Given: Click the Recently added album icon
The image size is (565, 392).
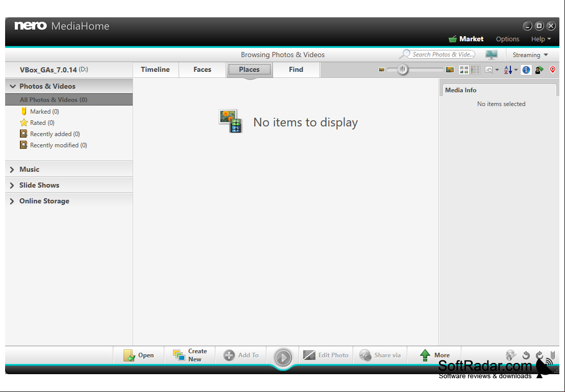Looking at the screenshot, I should [24, 134].
